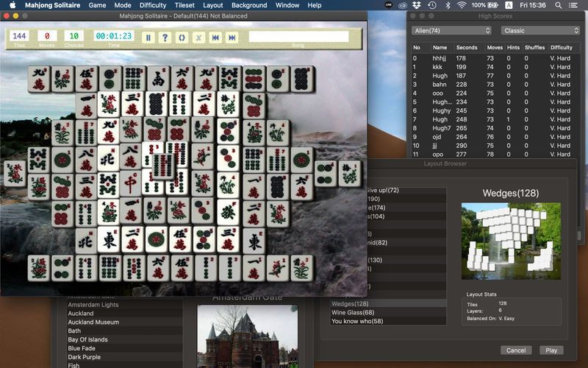Click the Name column header in High Scores
Viewport: 588px width, 368px height.
(x=440, y=48)
